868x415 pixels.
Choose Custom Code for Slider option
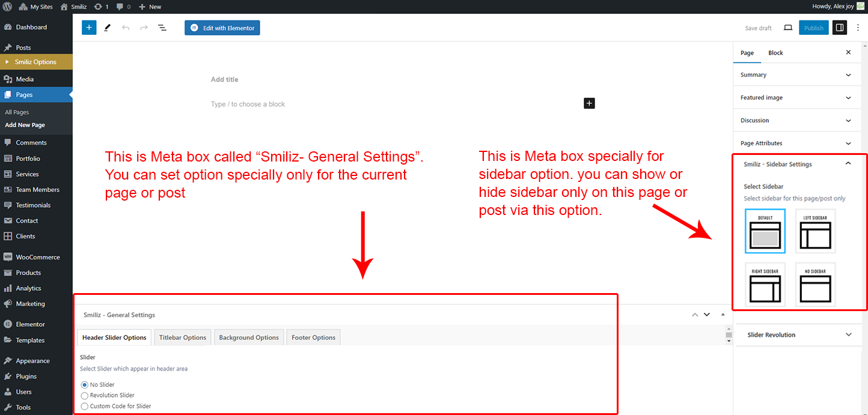pyautogui.click(x=85, y=406)
